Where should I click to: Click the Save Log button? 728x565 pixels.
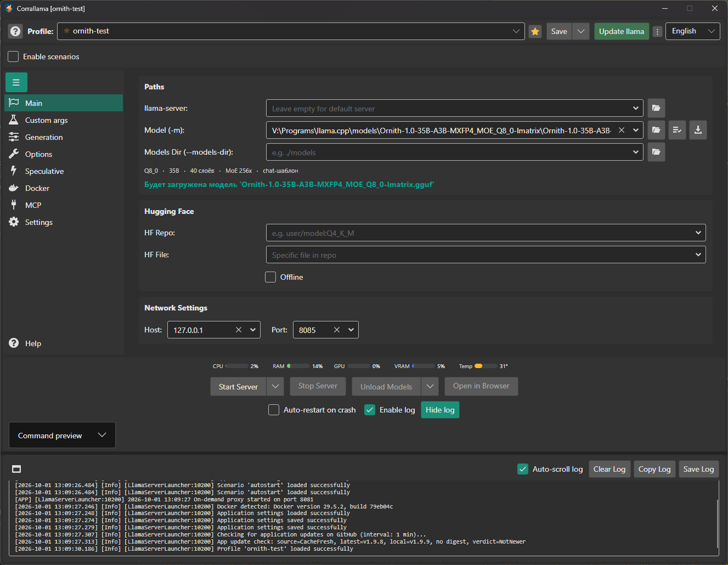click(x=699, y=469)
